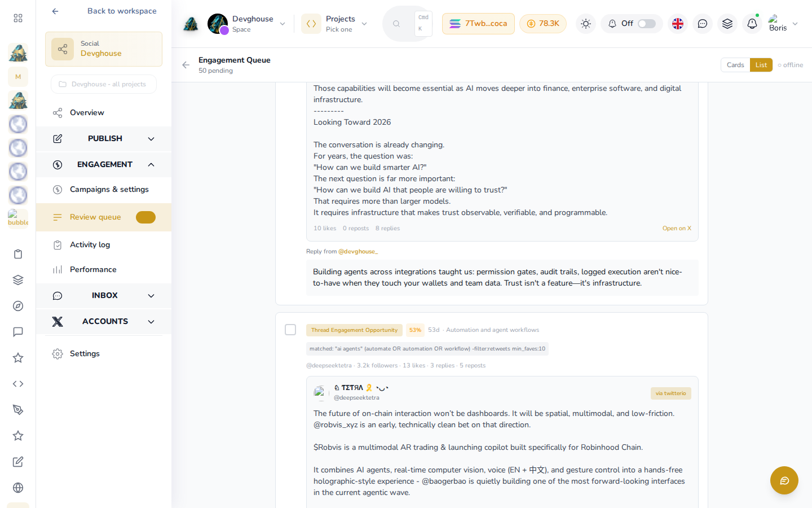
Task: Expand the ACCOUNTS section
Action: pos(104,322)
